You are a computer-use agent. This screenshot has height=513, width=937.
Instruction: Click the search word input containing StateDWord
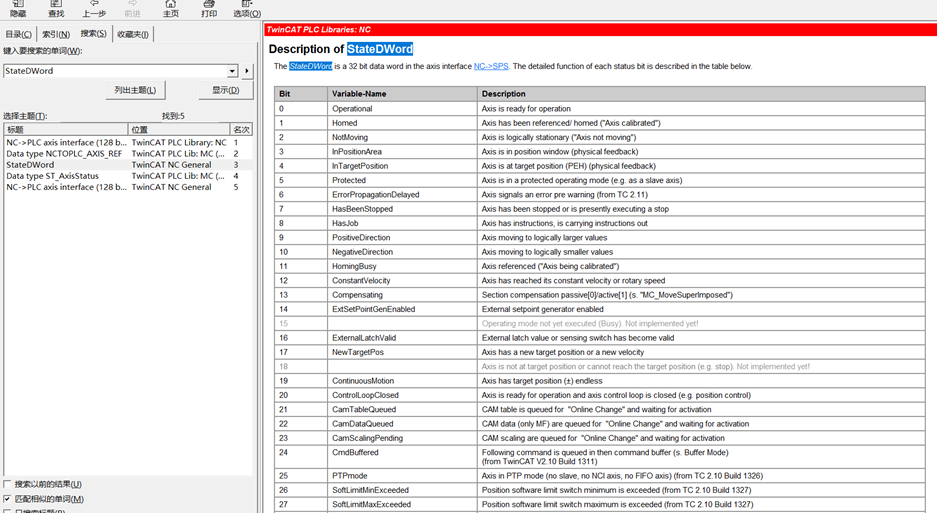(x=115, y=71)
